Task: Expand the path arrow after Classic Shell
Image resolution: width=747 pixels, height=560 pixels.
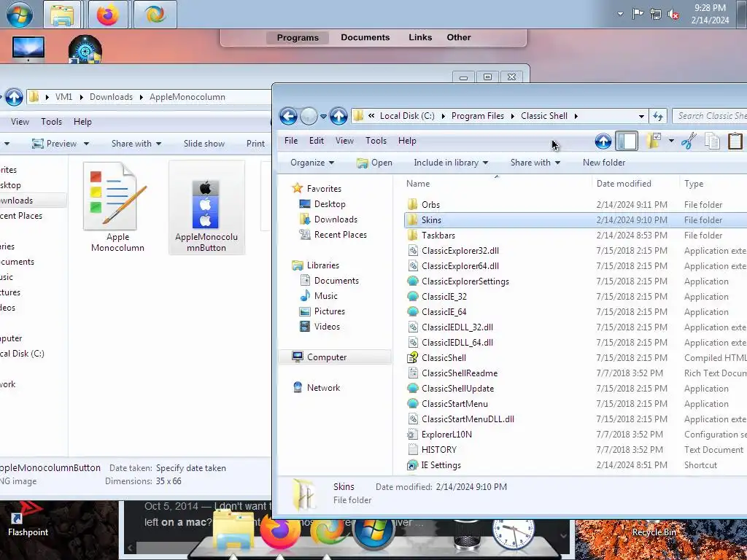Action: pos(576,116)
